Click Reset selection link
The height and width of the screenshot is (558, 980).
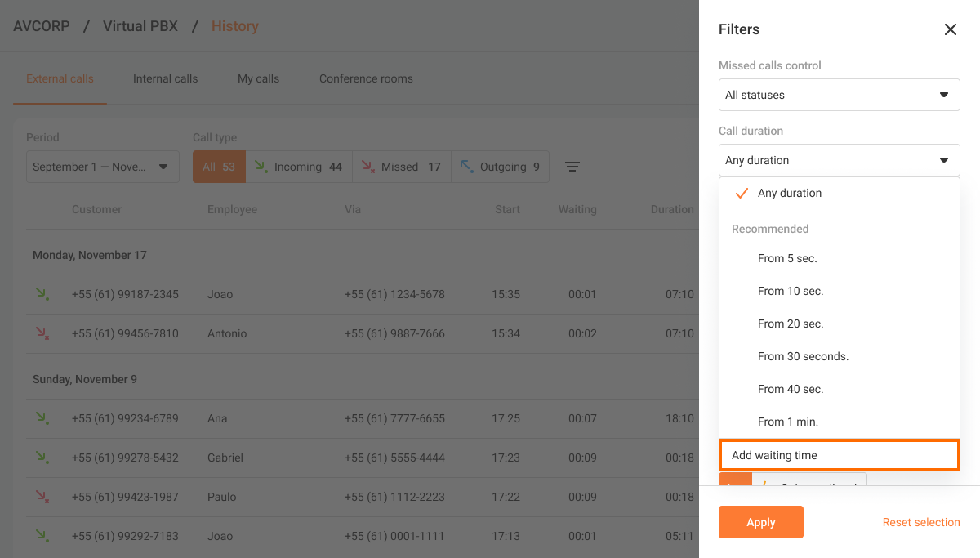click(921, 522)
